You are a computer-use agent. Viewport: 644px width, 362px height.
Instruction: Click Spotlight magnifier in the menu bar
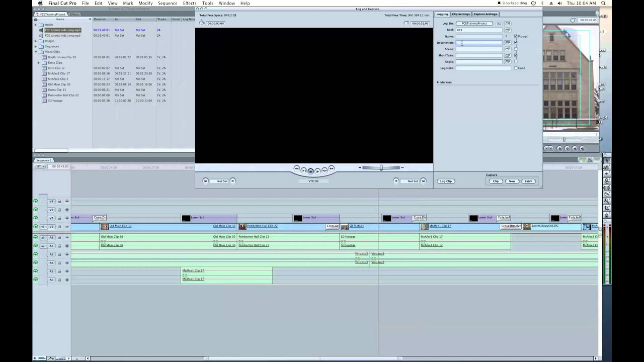[x=604, y=3]
